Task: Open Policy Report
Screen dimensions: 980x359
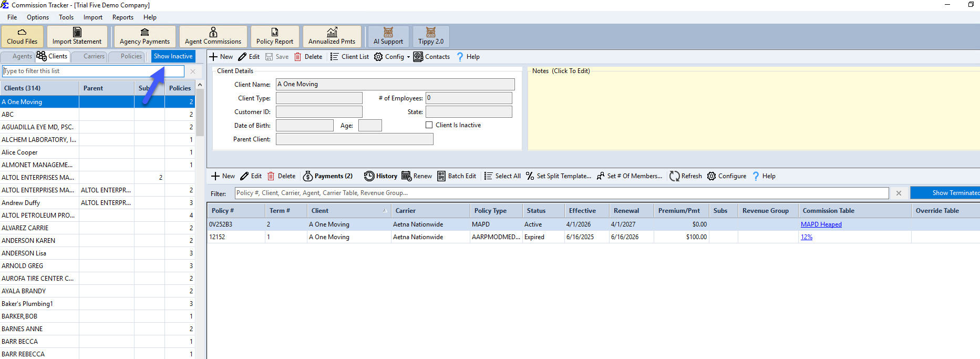Action: pos(275,36)
